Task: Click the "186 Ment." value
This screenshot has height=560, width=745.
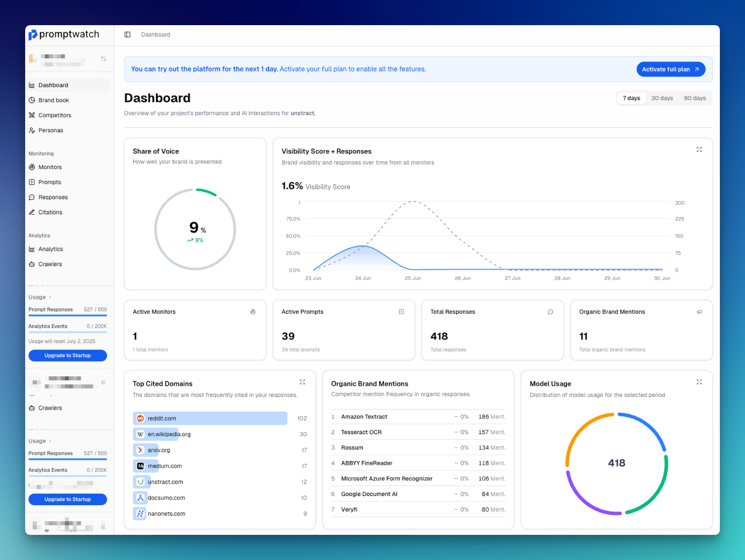Action: (492, 417)
